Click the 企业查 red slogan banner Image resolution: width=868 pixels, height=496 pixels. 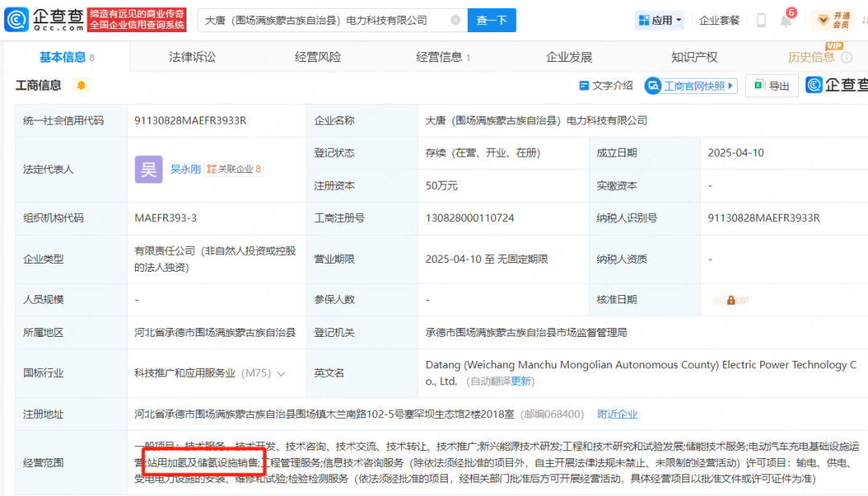(x=137, y=20)
